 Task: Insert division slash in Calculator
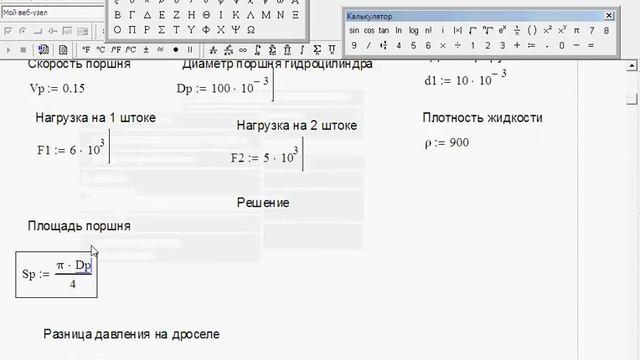[369, 45]
